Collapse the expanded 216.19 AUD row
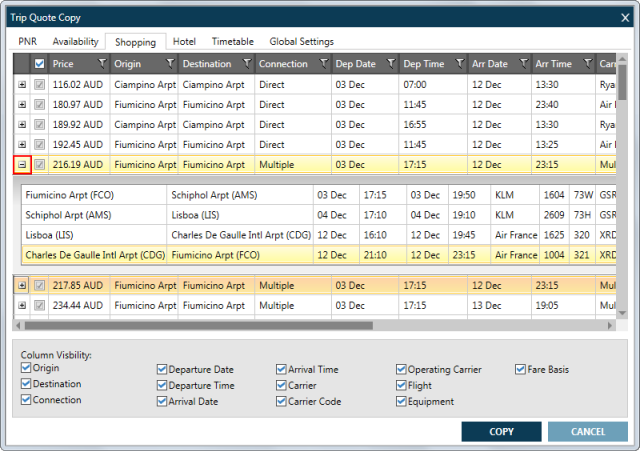 (x=22, y=165)
